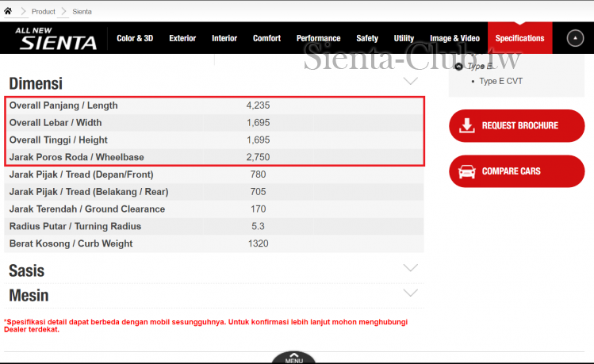Collapse the Dimensi section chevron

click(410, 81)
